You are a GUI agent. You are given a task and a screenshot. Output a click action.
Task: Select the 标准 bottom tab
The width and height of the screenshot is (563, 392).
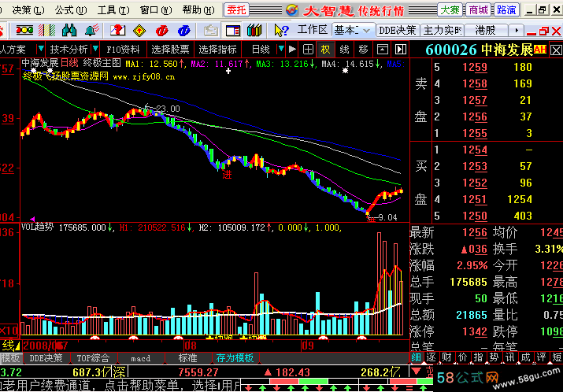(187, 358)
